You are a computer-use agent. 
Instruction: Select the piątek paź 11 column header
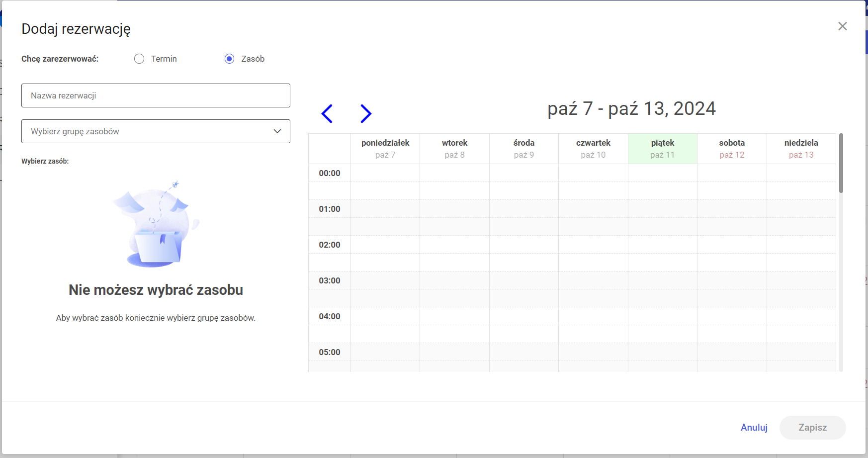[663, 149]
